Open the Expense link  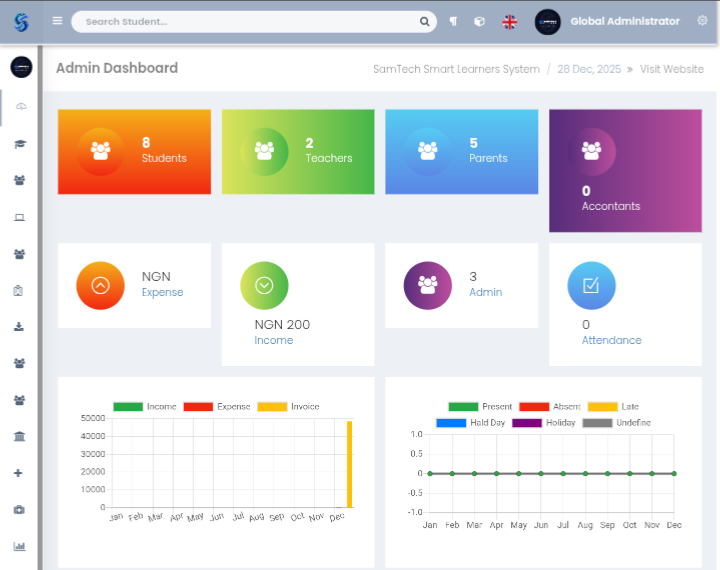(x=163, y=293)
